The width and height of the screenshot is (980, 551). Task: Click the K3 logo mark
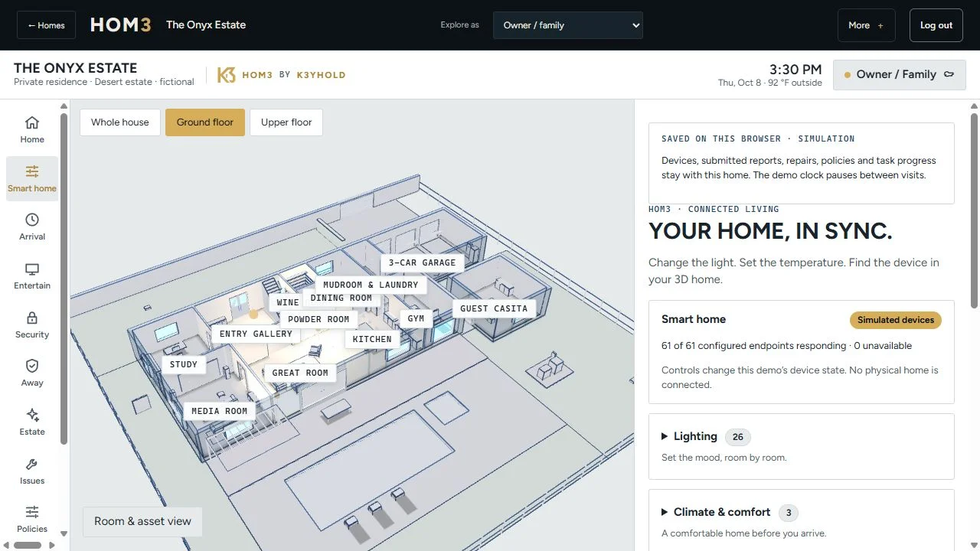click(x=226, y=75)
